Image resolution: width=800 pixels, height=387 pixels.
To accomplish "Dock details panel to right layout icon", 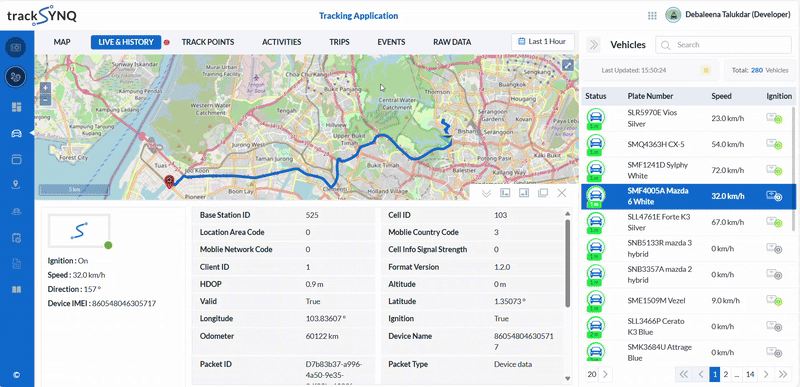I will 524,193.
